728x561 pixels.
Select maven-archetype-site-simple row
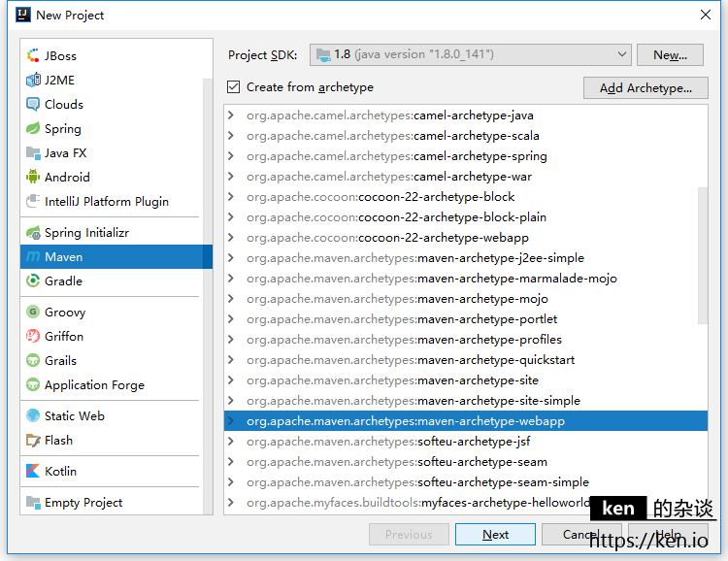[465, 400]
